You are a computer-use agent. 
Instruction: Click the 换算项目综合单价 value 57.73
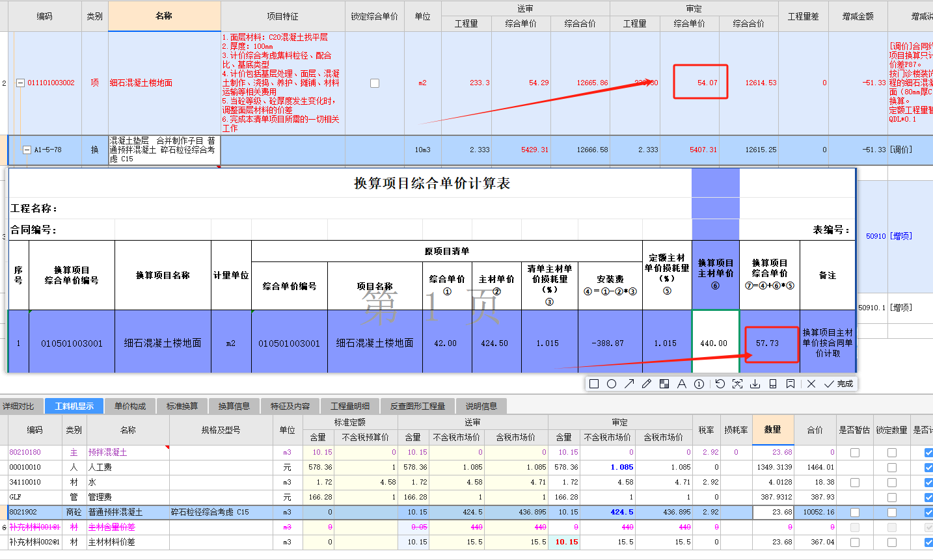pyautogui.click(x=768, y=343)
